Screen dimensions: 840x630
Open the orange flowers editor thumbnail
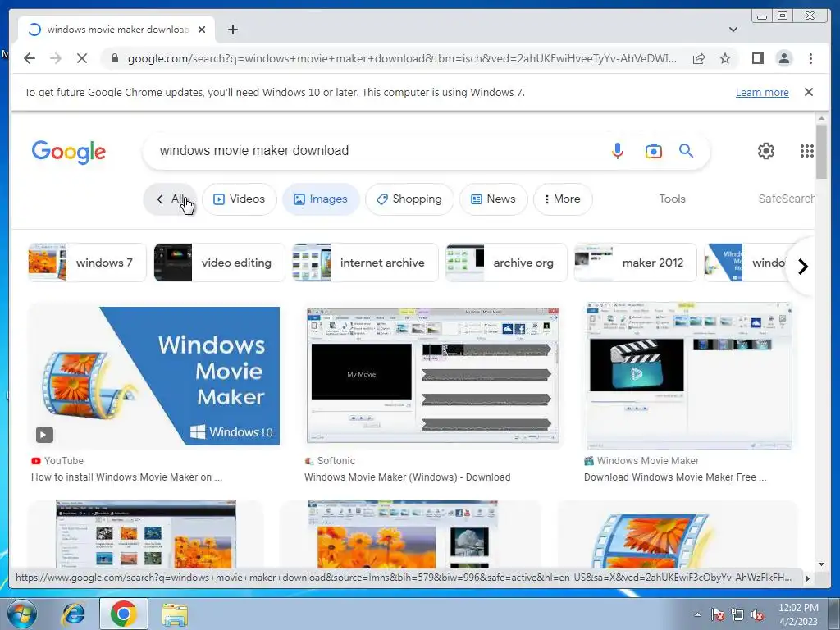[x=403, y=535]
